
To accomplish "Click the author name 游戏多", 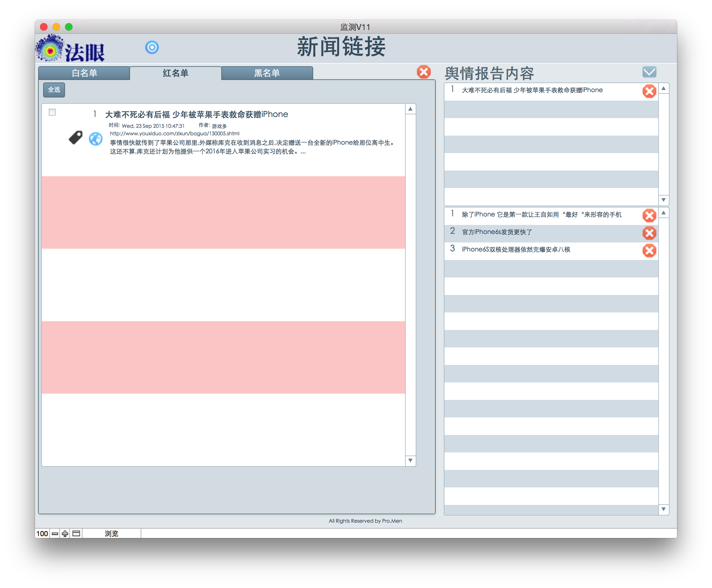I will click(219, 126).
